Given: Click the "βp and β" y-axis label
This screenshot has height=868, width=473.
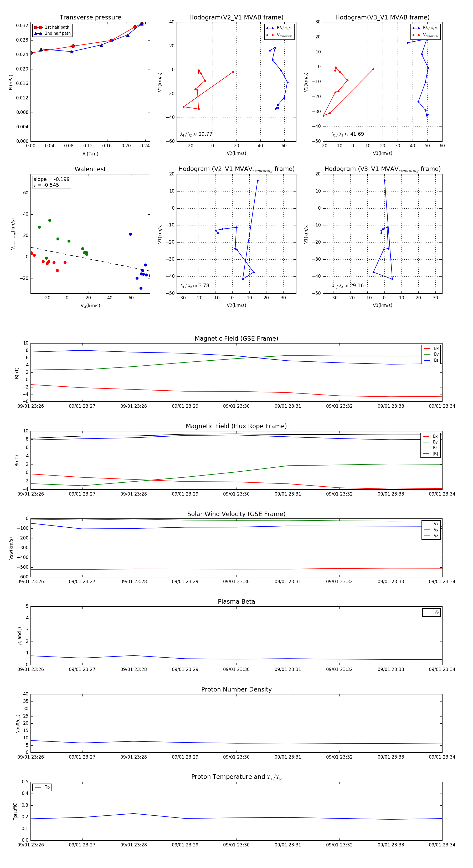Looking at the screenshot, I should point(19,635).
